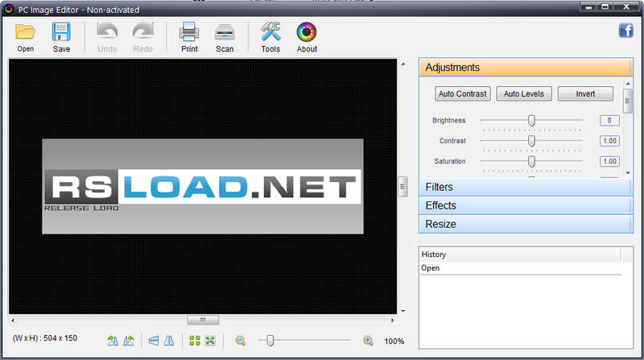
Task: Save the image using the Save icon
Action: pos(61,32)
